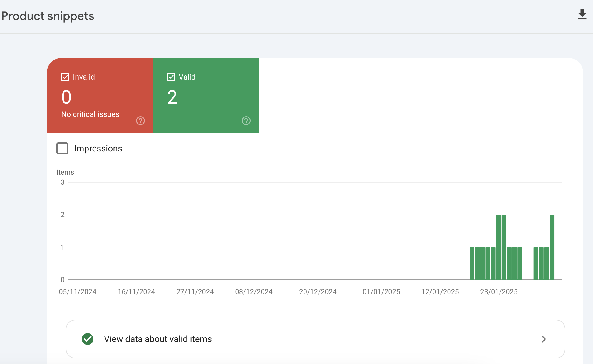
Task: Click green checkmark icon beside valid items
Action: pos(88,339)
